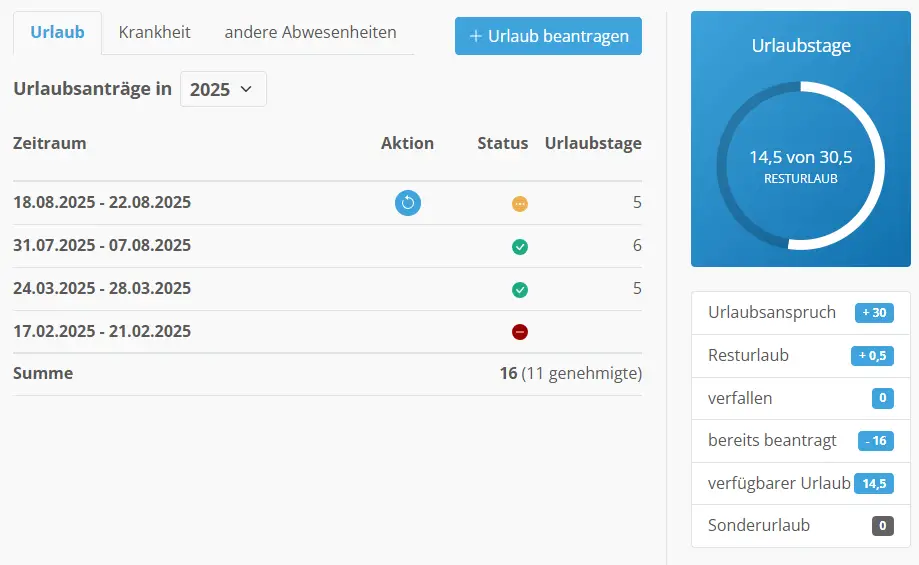The image size is (919, 565).
Task: Click the Resturlaub +0,5 badge
Action: click(x=872, y=356)
